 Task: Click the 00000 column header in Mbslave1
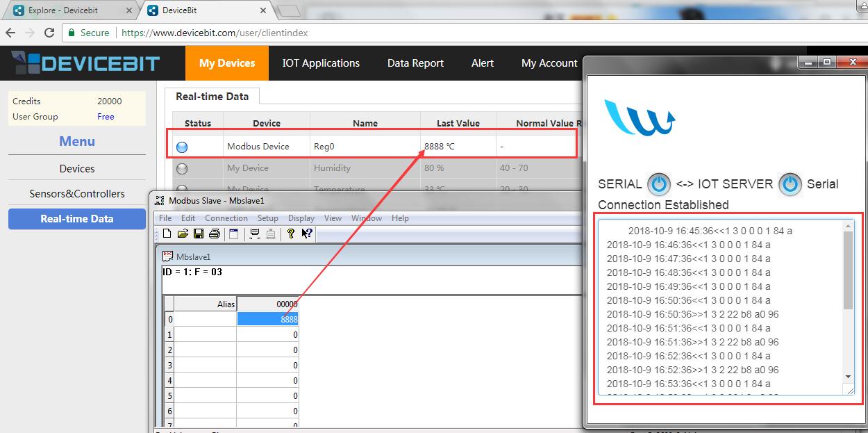[267, 304]
